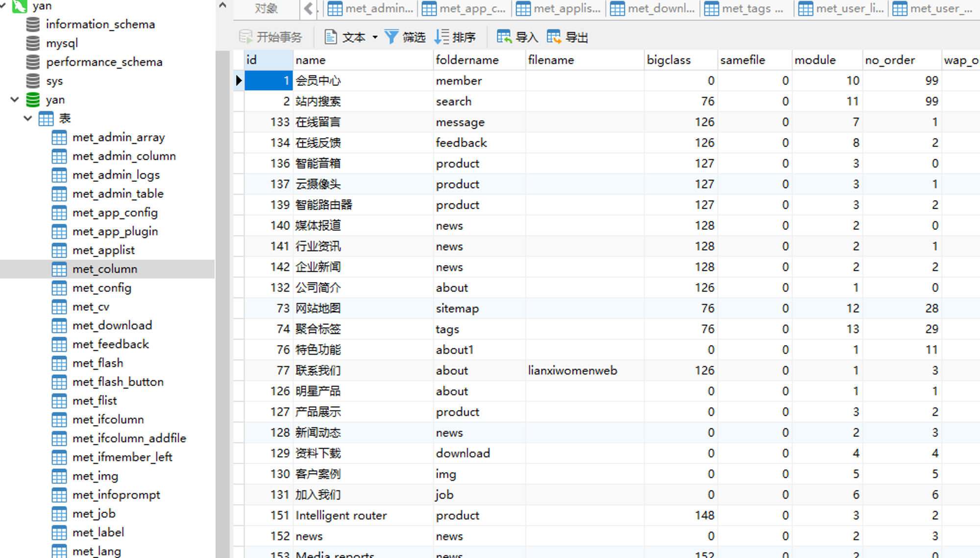Click the Export (导出) icon
This screenshot has height=558, width=980.
[554, 37]
